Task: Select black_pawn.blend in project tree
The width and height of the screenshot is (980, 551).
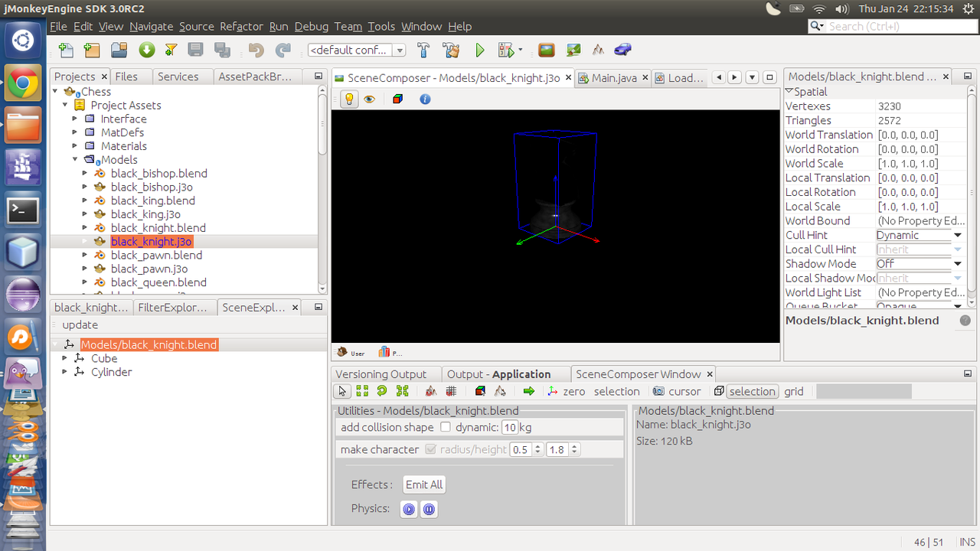Action: tap(156, 255)
